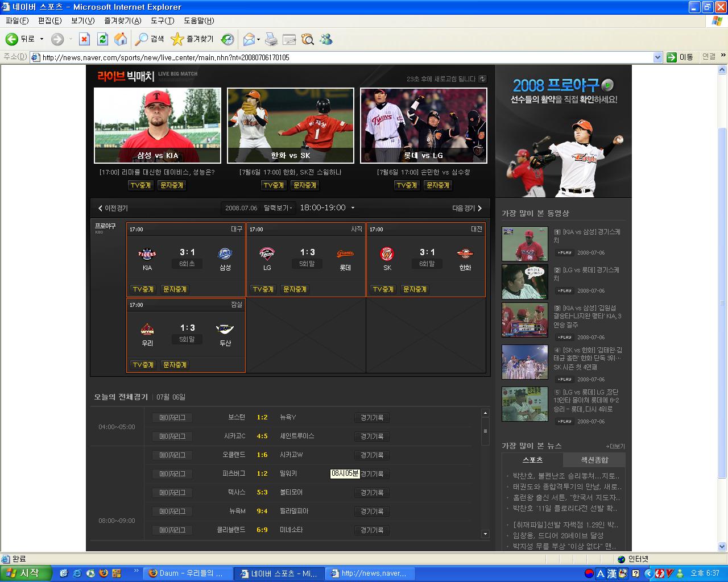Open the Favorites (즐겨찾기) star button
The height and width of the screenshot is (582, 728).
pyautogui.click(x=192, y=39)
